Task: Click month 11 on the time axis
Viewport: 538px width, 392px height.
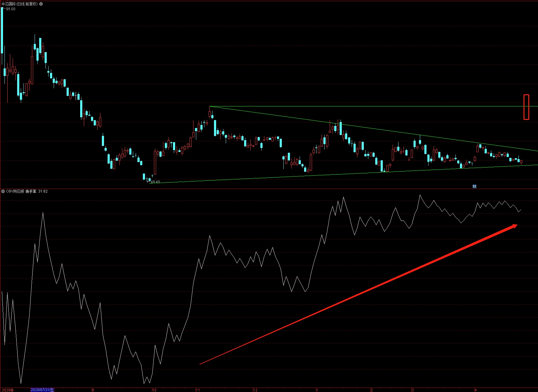Action: click(x=198, y=390)
